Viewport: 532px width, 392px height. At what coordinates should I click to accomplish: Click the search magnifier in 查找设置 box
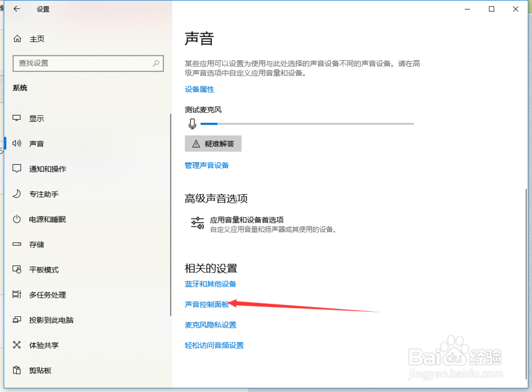pos(156,63)
